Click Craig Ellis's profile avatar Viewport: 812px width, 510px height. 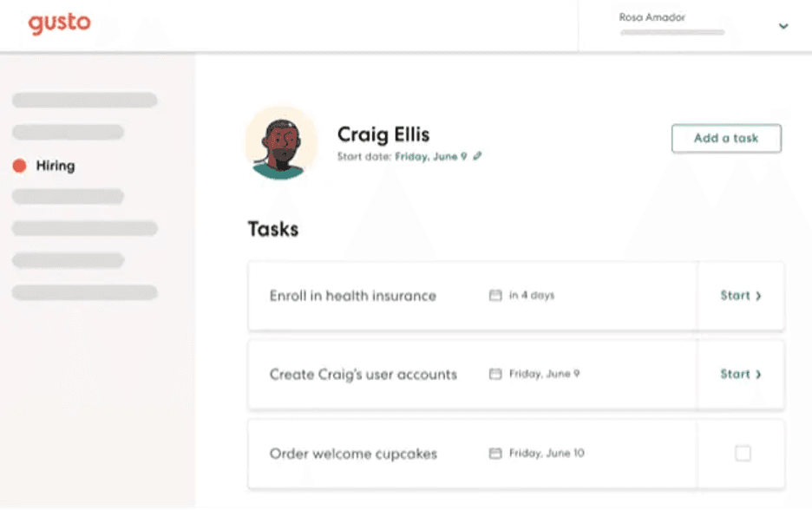click(280, 143)
